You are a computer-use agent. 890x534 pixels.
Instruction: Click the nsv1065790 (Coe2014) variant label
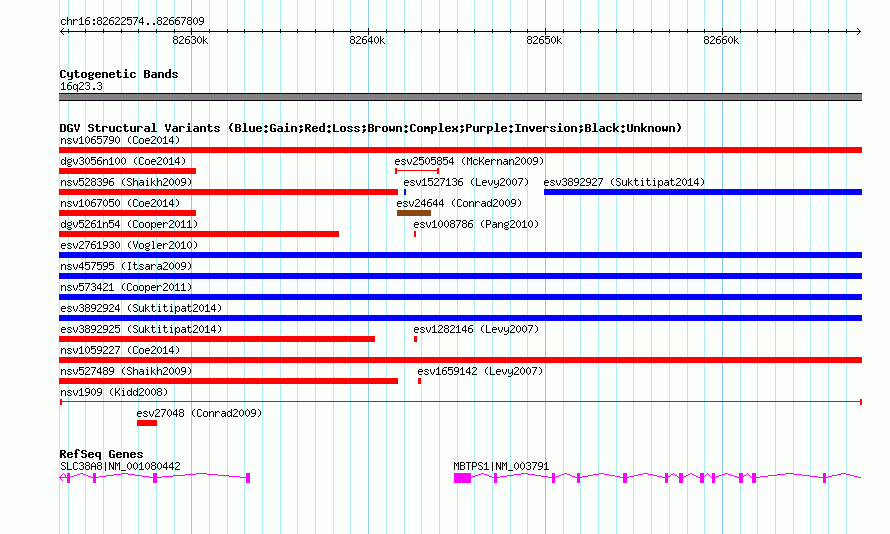(x=120, y=140)
